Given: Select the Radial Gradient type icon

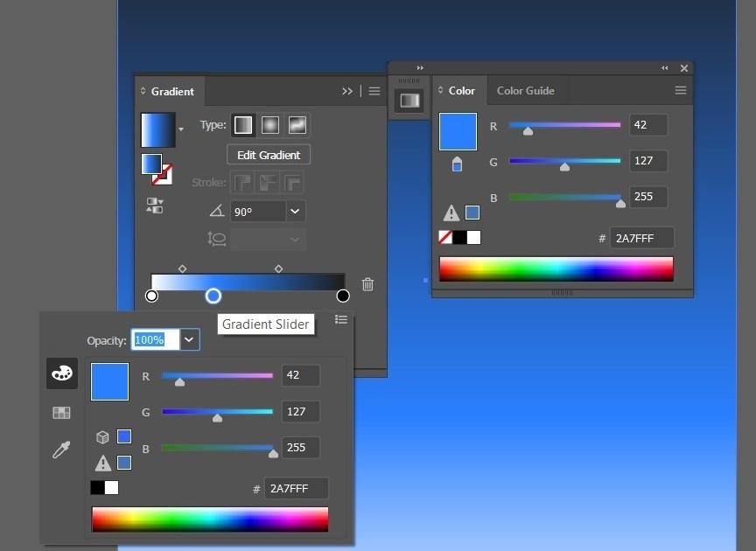Looking at the screenshot, I should [x=270, y=125].
